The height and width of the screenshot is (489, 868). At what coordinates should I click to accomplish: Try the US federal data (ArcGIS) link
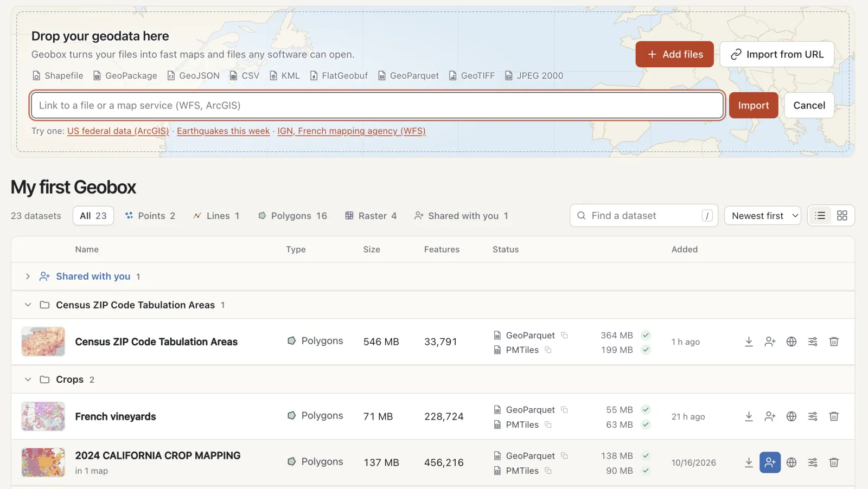point(118,131)
